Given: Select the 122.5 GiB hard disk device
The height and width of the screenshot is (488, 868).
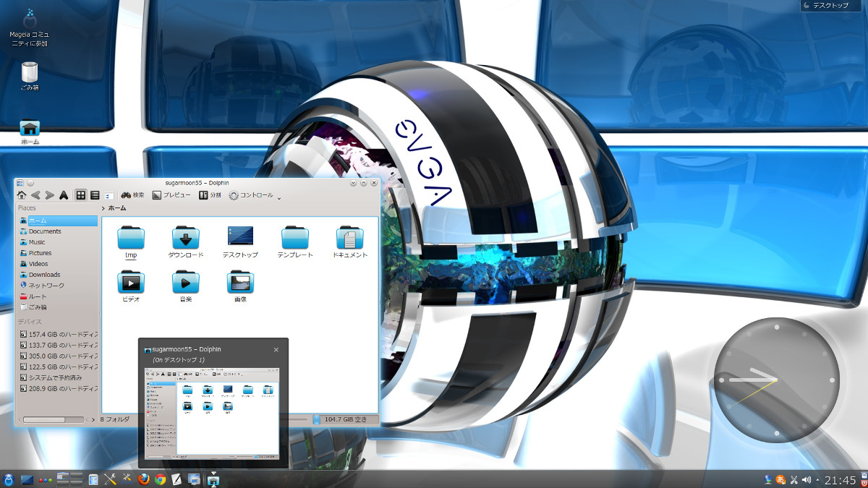Looking at the screenshot, I should 58,367.
